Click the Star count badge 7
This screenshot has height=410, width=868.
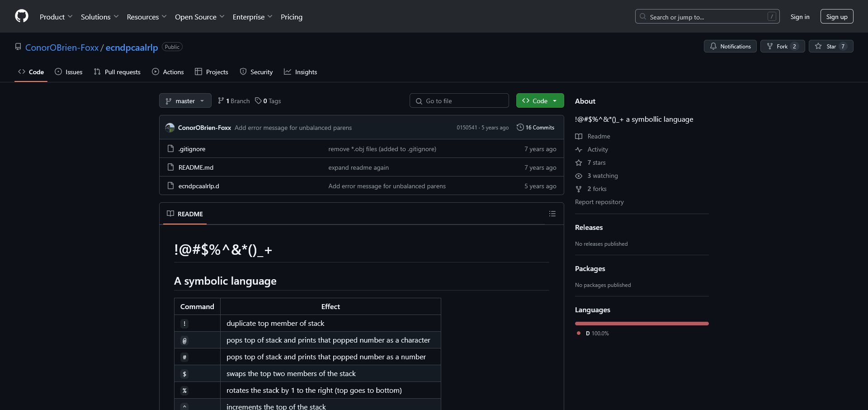point(843,46)
